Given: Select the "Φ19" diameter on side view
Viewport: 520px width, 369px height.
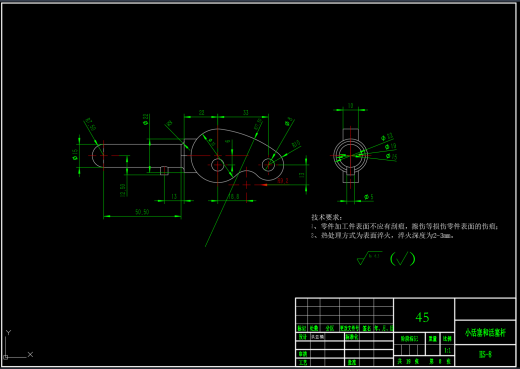Looking at the screenshot, I should [390, 146].
